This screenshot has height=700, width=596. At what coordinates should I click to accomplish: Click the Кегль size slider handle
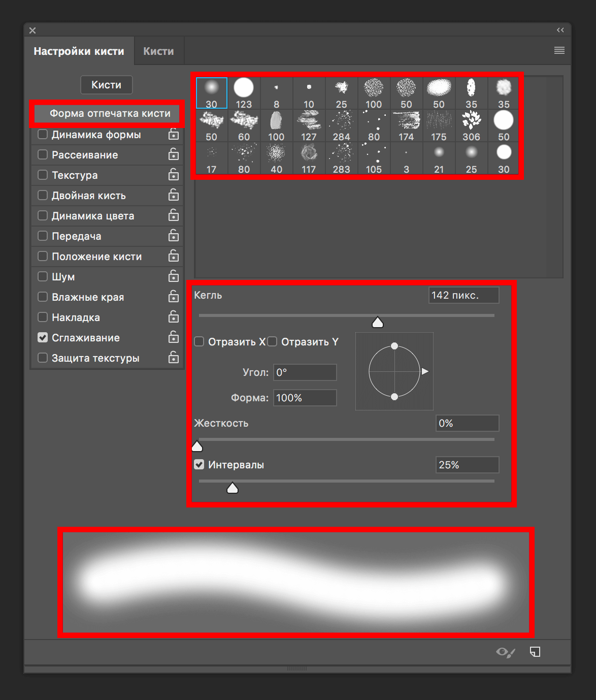[377, 322]
